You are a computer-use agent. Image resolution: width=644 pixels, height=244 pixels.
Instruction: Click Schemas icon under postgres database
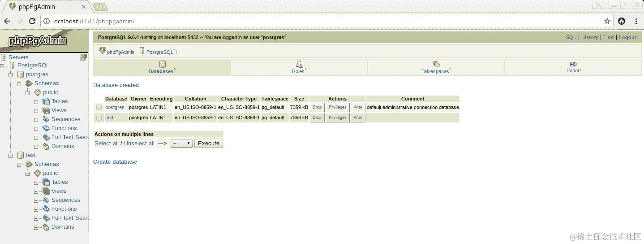tap(29, 83)
